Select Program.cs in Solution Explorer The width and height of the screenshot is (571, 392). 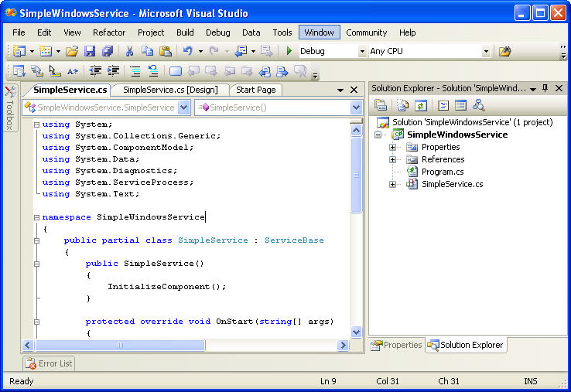[x=443, y=172]
